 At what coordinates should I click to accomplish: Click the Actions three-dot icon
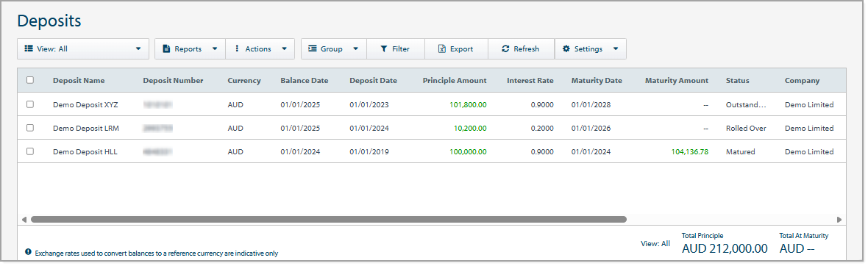[x=237, y=48]
